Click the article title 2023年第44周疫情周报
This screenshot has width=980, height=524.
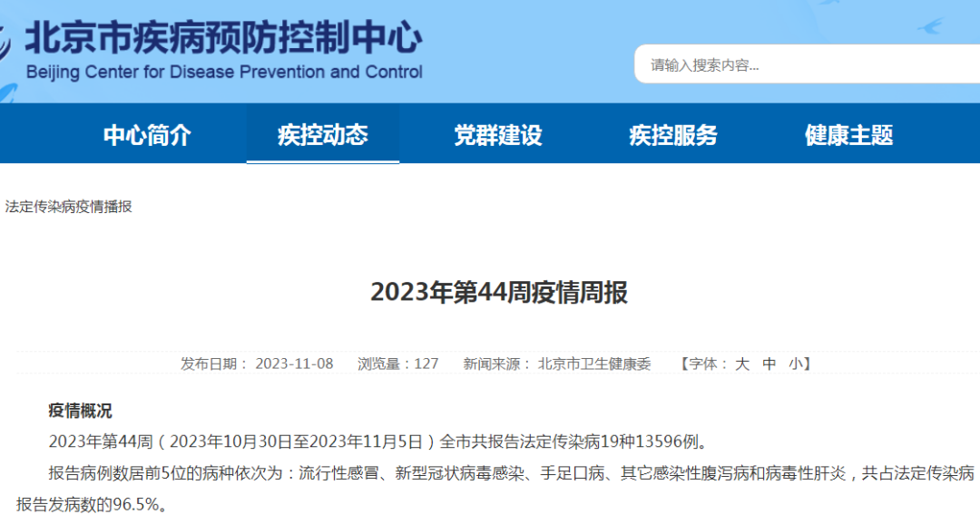(498, 293)
